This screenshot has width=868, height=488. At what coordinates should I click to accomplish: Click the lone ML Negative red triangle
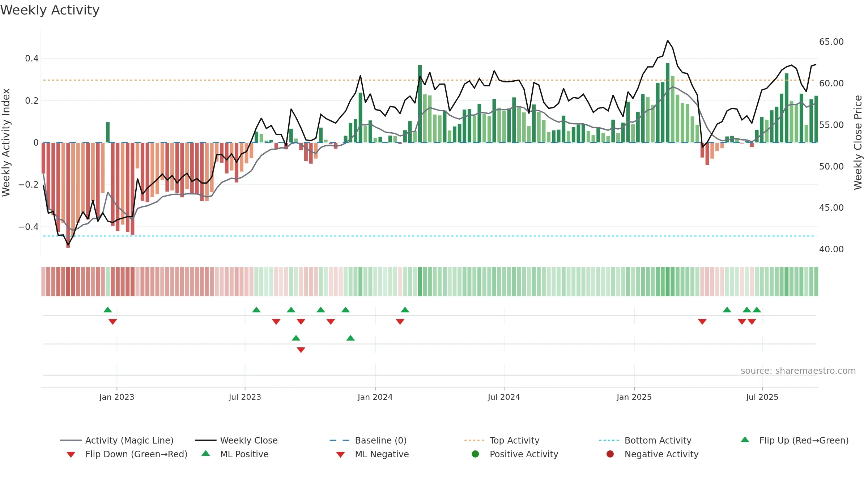pyautogui.click(x=301, y=350)
